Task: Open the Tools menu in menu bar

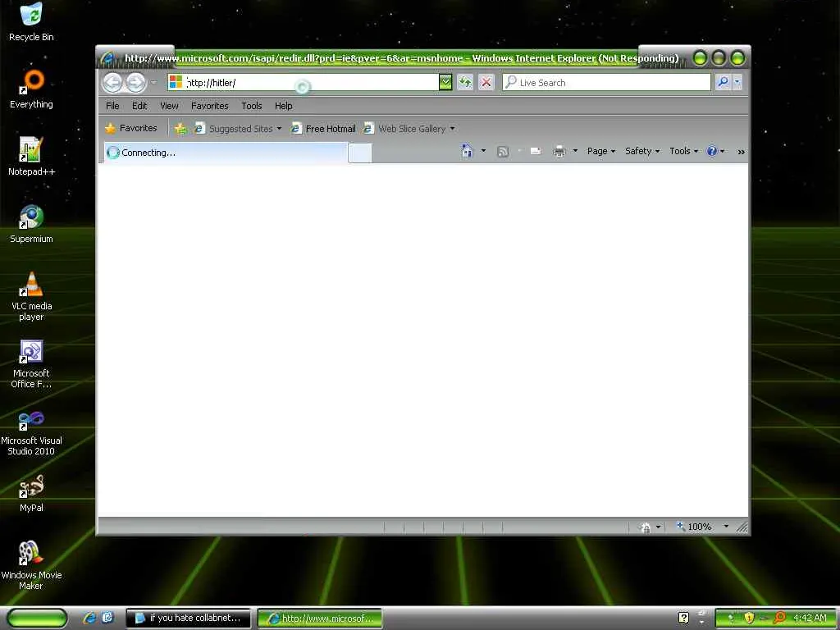Action: (251, 106)
